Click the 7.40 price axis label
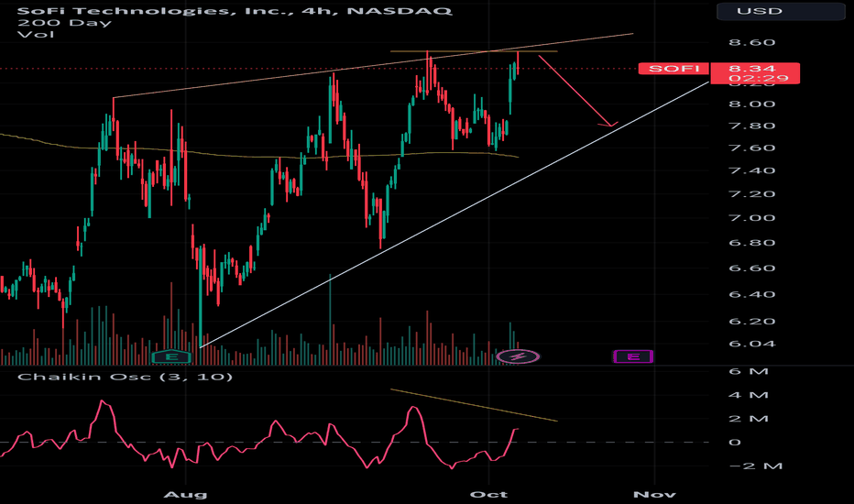Screen dimensions: 854x504 coord(752,170)
